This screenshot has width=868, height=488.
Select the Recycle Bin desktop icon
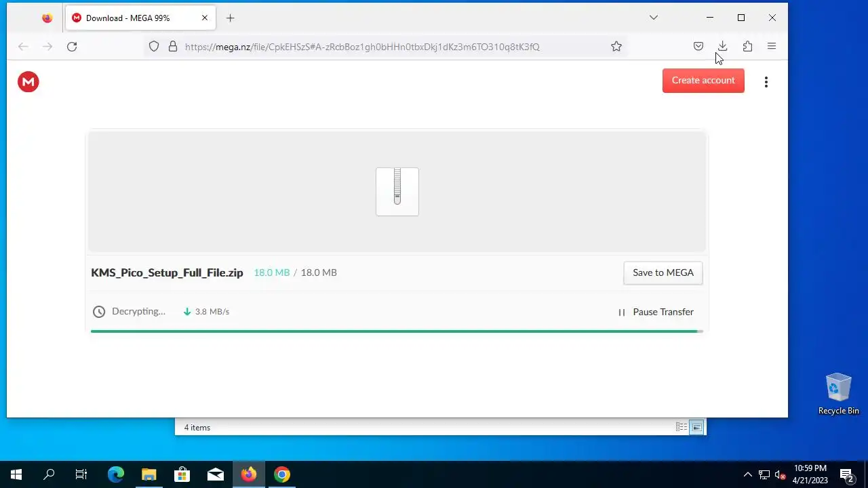pyautogui.click(x=838, y=394)
